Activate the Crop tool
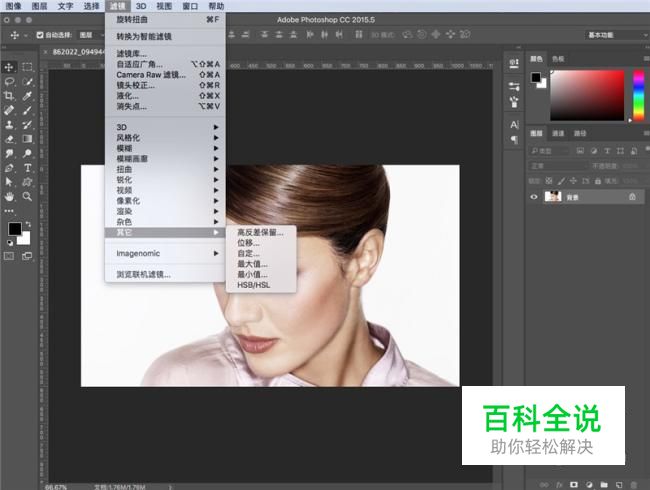Image resolution: width=650 pixels, height=490 pixels. tap(10, 96)
